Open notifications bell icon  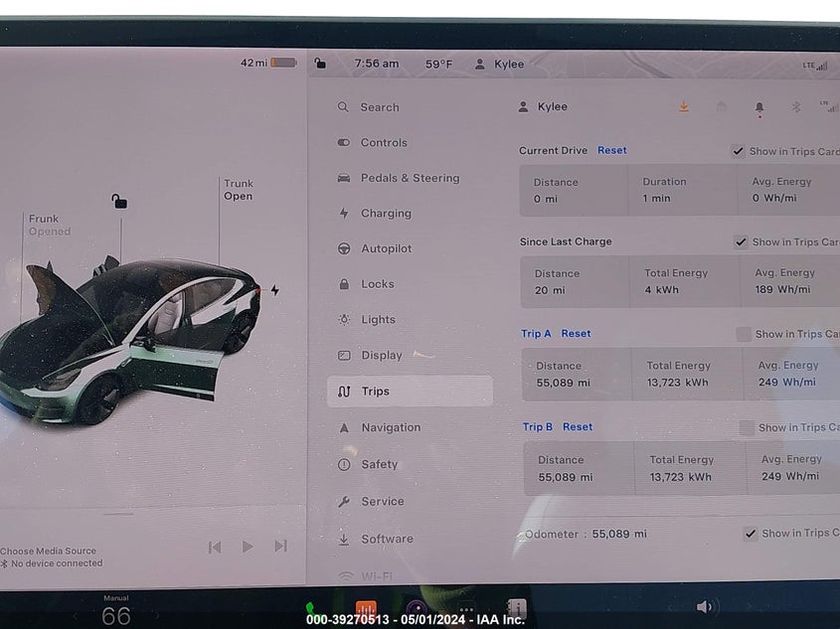(x=759, y=107)
